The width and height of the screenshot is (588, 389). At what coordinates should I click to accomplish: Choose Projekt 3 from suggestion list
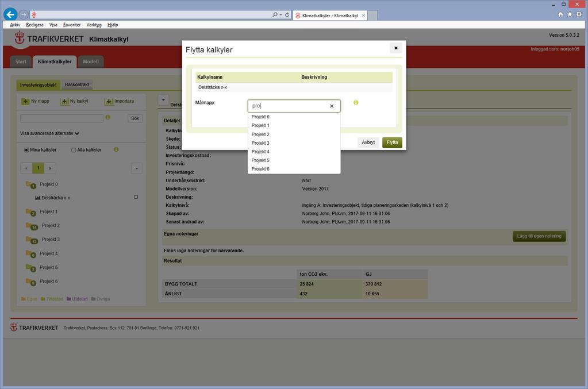pyautogui.click(x=294, y=143)
